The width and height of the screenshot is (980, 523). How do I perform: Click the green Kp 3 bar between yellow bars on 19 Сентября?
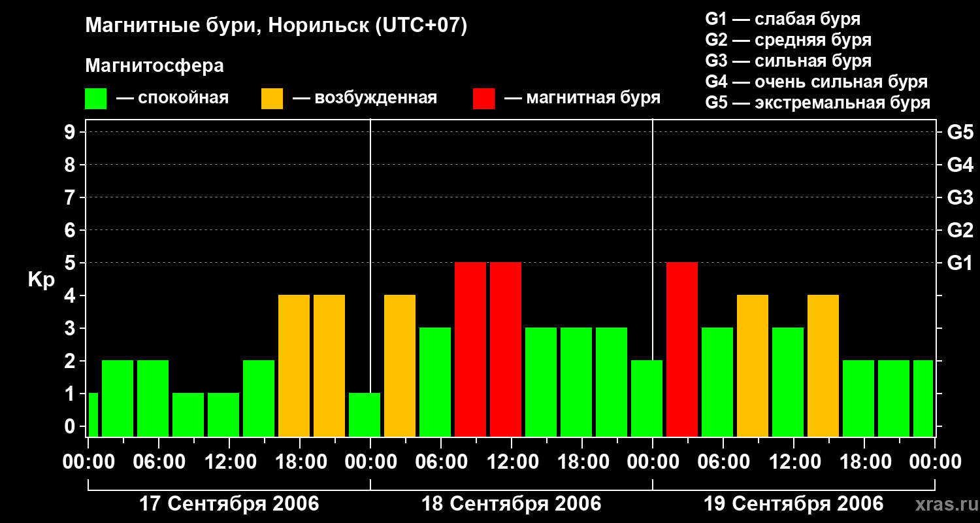click(788, 382)
